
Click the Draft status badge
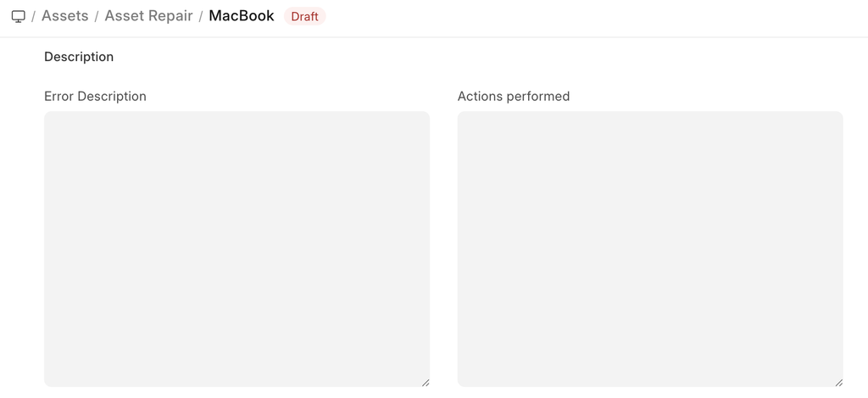click(304, 17)
